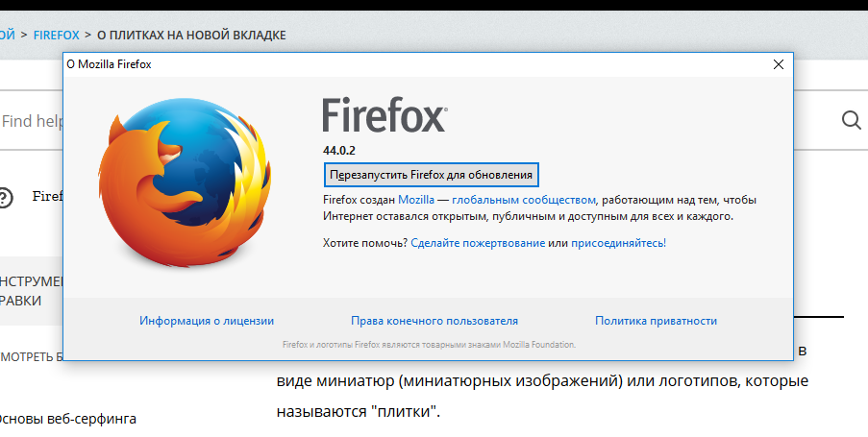Open 'Права конечного пользователя' link
This screenshot has width=868, height=437.
pyautogui.click(x=434, y=321)
